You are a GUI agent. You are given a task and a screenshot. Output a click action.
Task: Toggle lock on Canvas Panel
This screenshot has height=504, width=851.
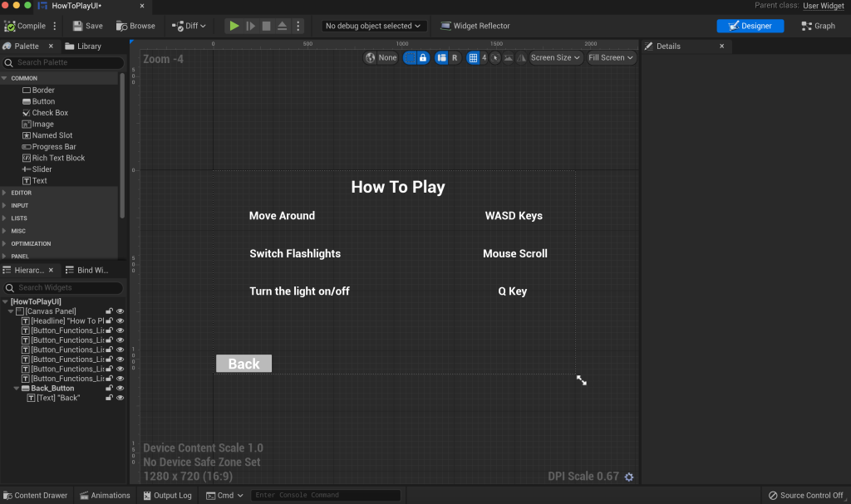point(110,311)
